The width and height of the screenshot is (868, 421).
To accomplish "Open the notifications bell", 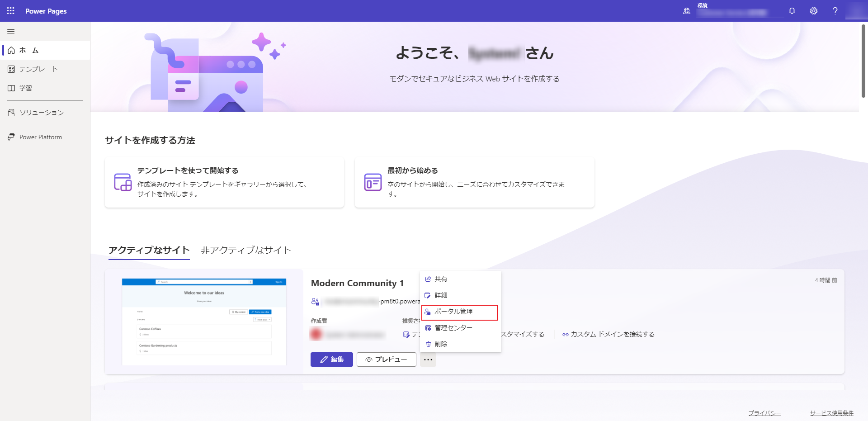I will (x=792, y=10).
